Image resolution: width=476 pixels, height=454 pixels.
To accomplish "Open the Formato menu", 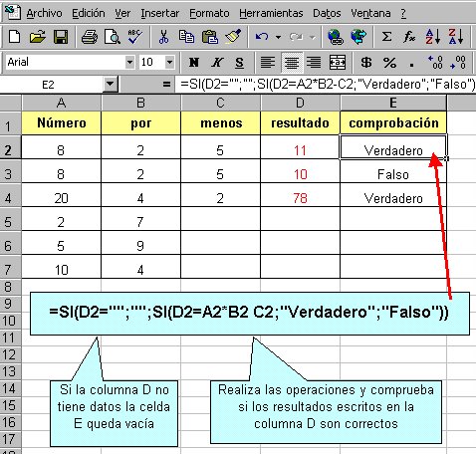I will (209, 13).
